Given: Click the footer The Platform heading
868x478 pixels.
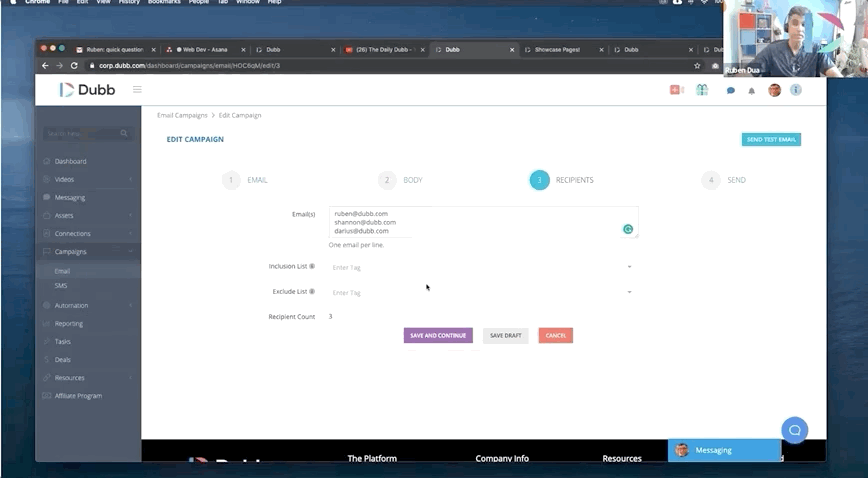Looking at the screenshot, I should click(x=372, y=458).
